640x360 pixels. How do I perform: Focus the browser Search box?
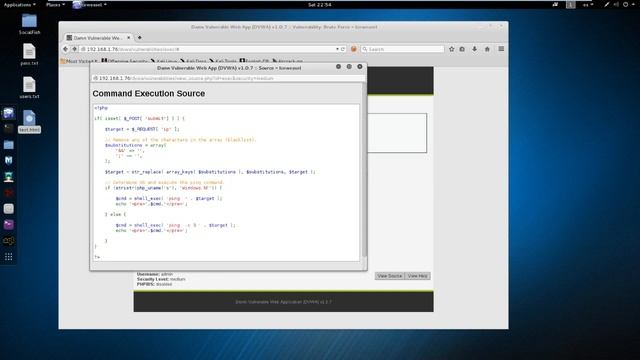click(403, 49)
